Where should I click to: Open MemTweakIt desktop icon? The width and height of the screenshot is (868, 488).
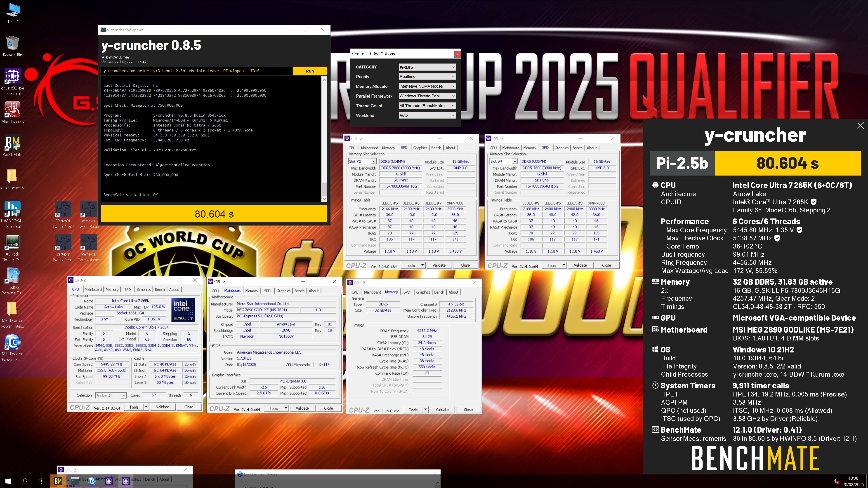tap(12, 113)
